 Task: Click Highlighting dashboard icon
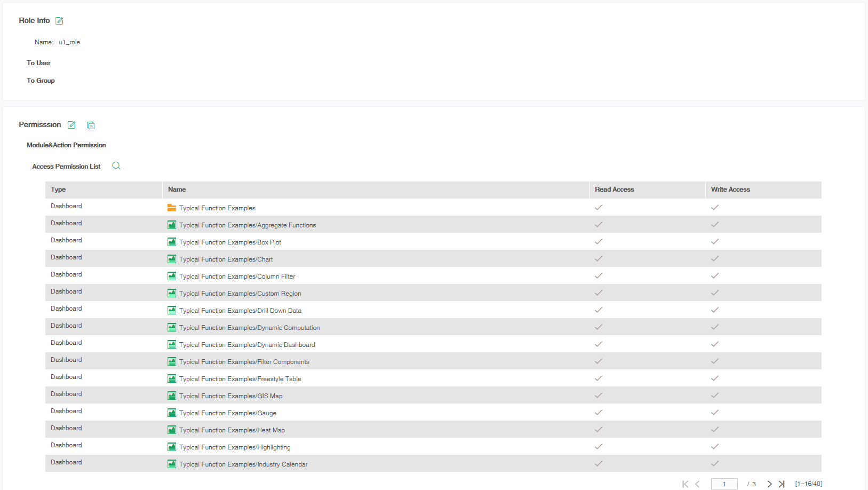click(172, 447)
